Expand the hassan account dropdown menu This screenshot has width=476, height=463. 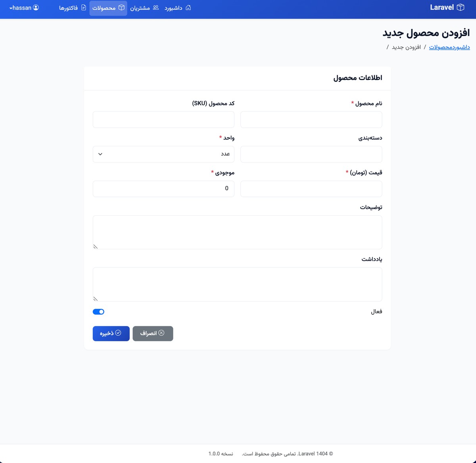tap(23, 7)
